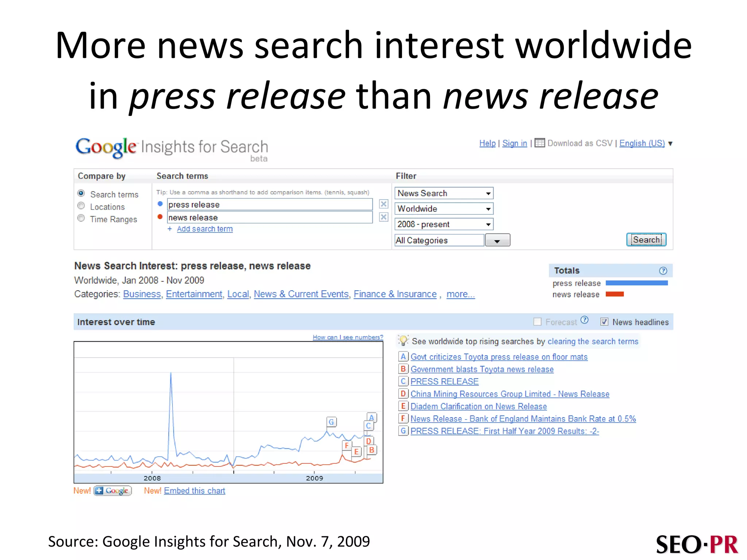Click the Google Insights logo
The width and height of the screenshot is (747, 560).
click(171, 149)
